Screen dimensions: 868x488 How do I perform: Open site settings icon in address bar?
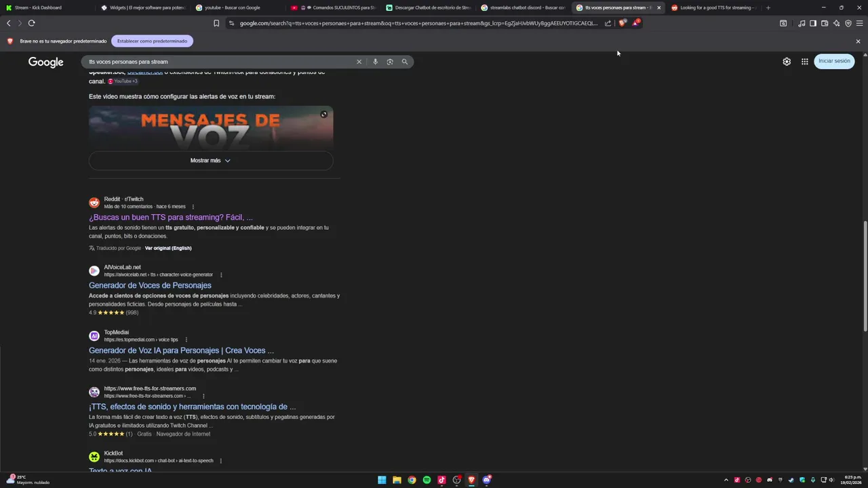coord(231,23)
